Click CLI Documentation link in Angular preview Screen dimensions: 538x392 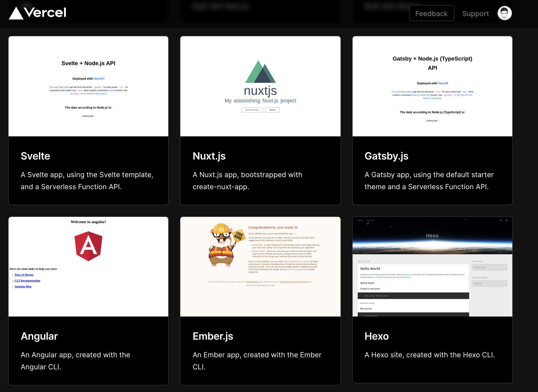[x=27, y=281]
